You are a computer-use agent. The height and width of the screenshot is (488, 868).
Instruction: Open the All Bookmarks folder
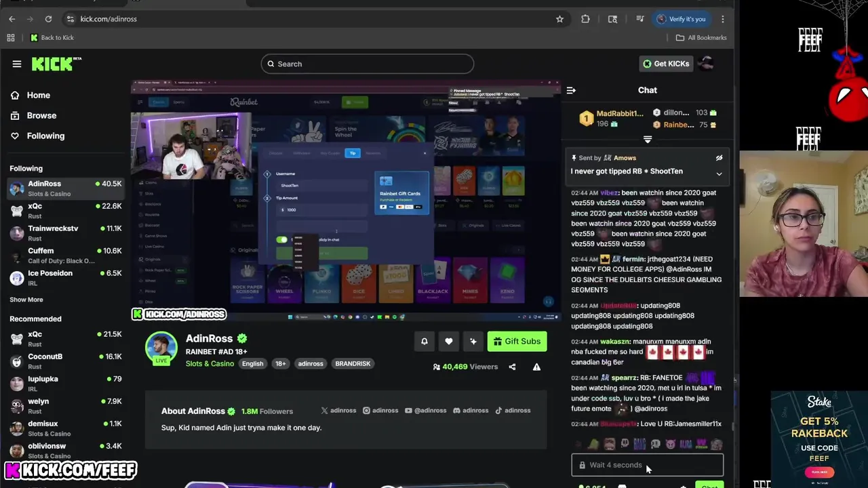701,37
